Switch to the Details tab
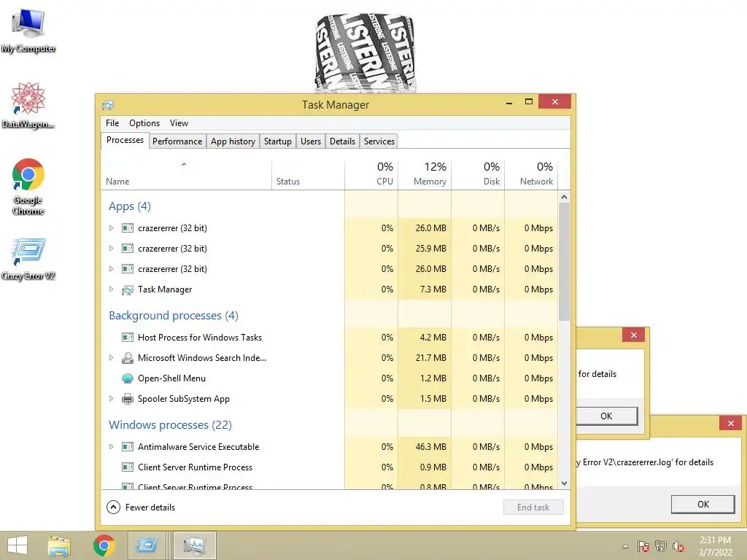747x560 pixels. point(343,141)
